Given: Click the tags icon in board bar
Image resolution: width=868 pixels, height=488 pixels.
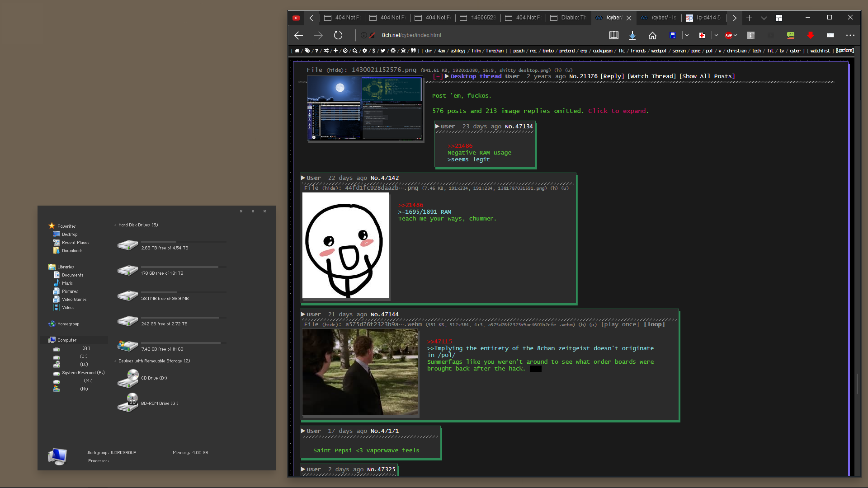Looking at the screenshot, I should pos(307,51).
